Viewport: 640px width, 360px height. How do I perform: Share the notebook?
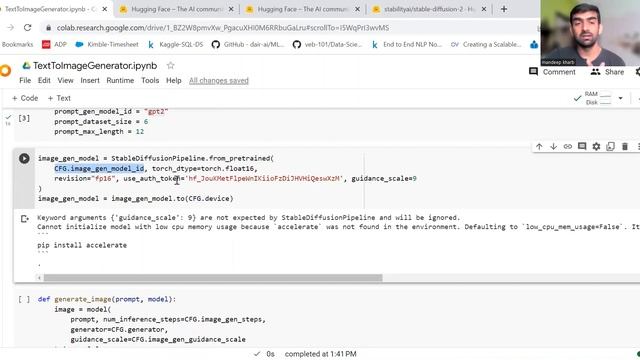tap(607, 72)
